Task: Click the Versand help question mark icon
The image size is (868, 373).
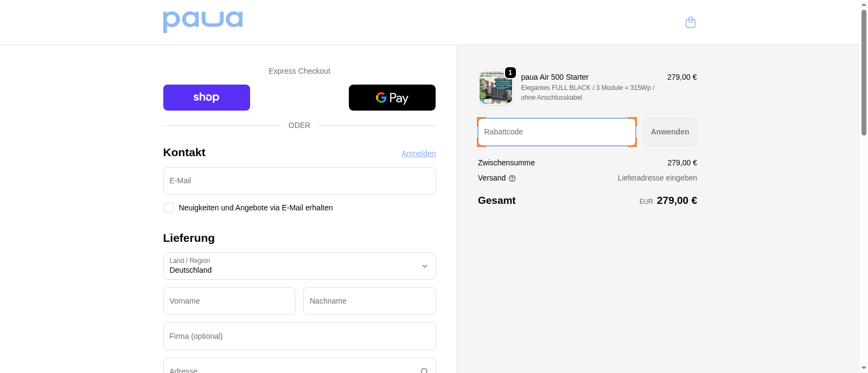Action: tap(512, 178)
